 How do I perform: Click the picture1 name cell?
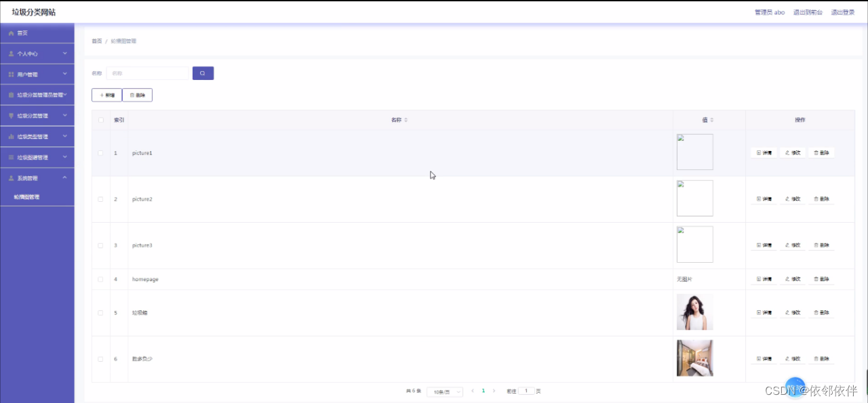[x=400, y=153]
